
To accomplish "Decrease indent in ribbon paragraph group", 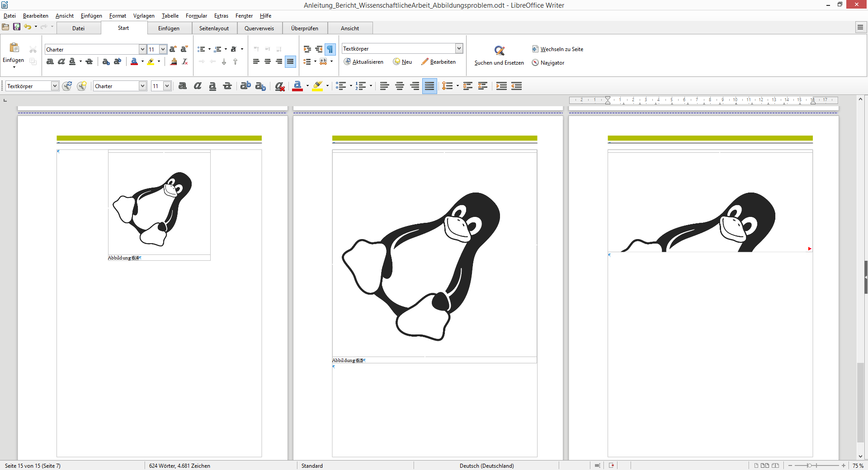I will (319, 49).
